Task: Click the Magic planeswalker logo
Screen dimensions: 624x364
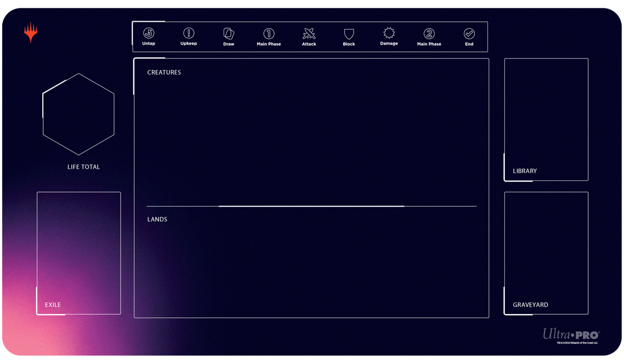Action: (x=31, y=32)
